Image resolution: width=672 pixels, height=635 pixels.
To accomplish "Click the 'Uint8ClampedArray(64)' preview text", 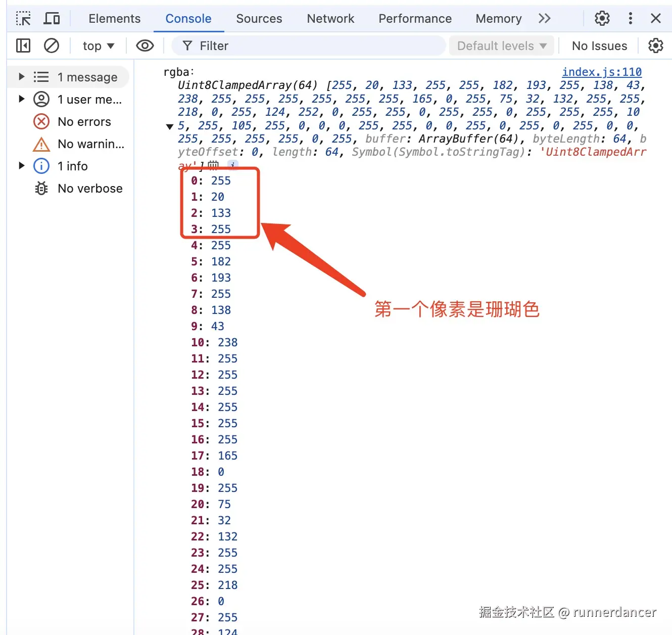I will (248, 85).
